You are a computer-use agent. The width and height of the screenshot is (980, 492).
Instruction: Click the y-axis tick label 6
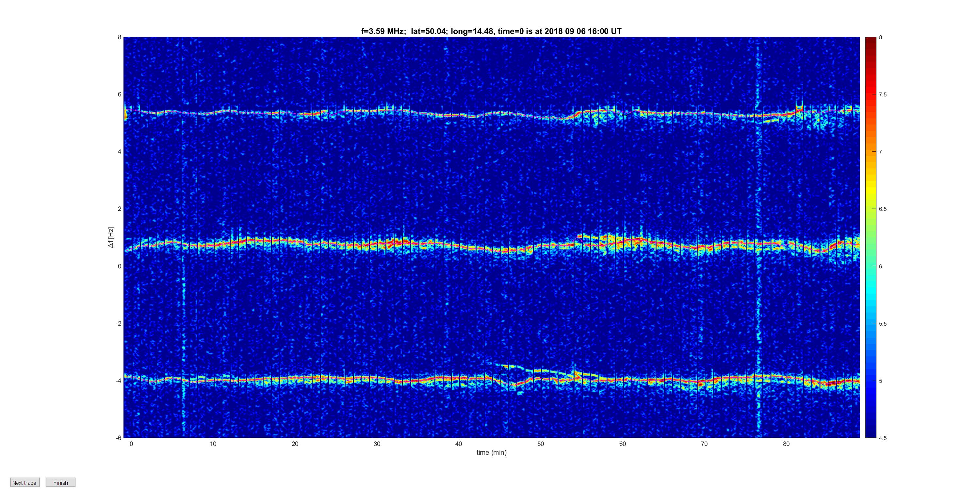coord(120,94)
